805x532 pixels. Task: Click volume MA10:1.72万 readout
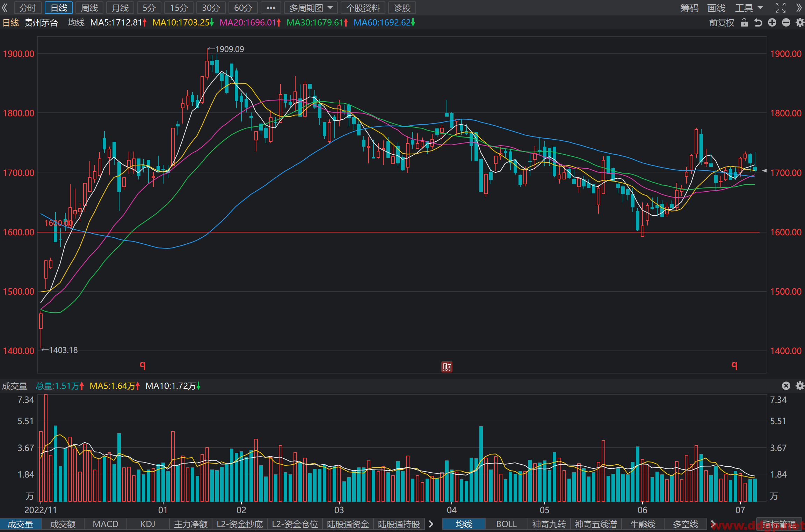[173, 386]
